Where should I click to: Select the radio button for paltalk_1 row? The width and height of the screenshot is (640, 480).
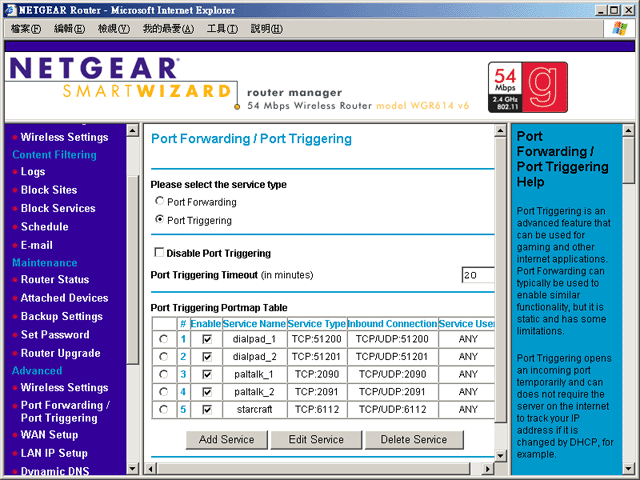pos(164,374)
